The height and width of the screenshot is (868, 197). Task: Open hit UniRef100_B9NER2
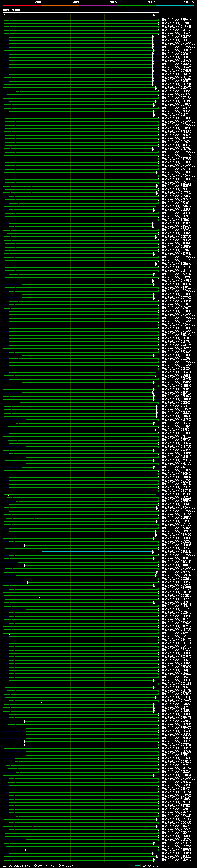pyautogui.click(x=177, y=37)
